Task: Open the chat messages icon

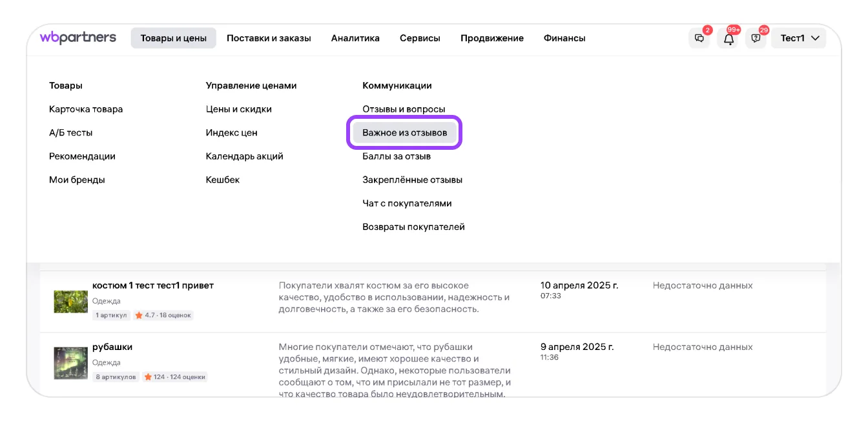Action: click(699, 38)
